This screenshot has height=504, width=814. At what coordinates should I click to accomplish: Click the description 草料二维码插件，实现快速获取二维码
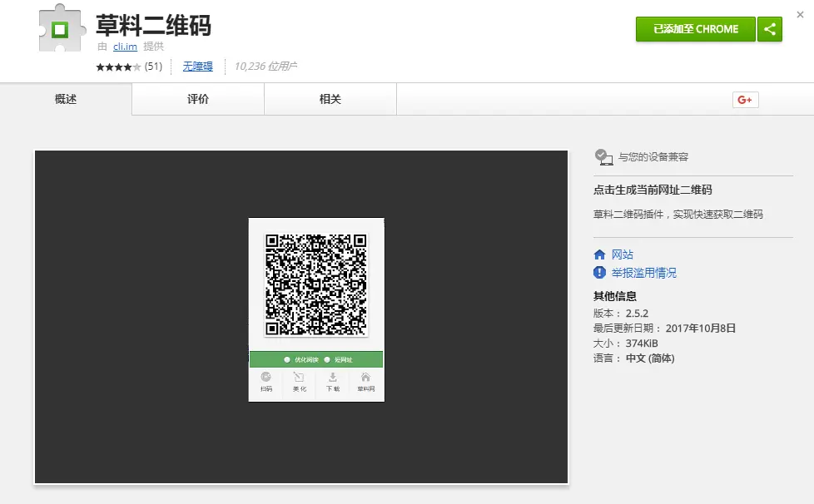click(x=678, y=214)
